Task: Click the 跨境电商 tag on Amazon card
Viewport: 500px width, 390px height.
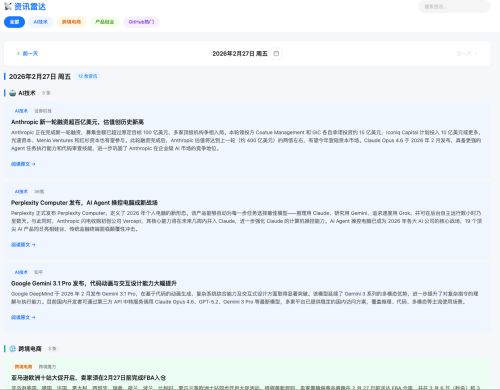Action: [23, 367]
